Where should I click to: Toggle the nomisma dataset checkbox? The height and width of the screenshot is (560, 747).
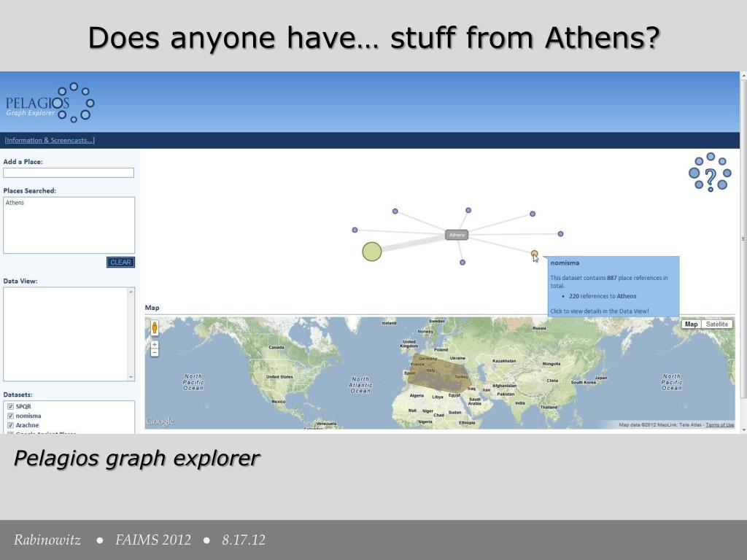tap(10, 416)
